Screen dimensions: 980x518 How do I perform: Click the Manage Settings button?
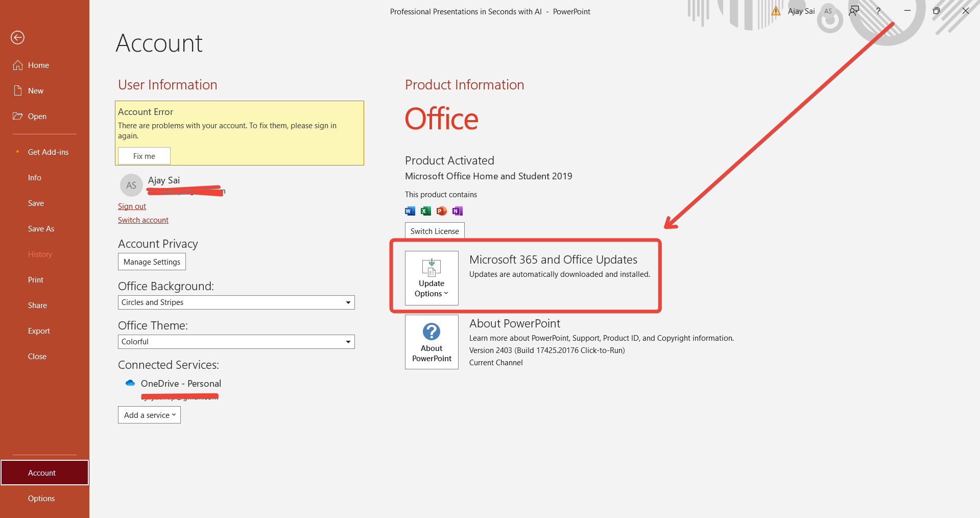152,262
